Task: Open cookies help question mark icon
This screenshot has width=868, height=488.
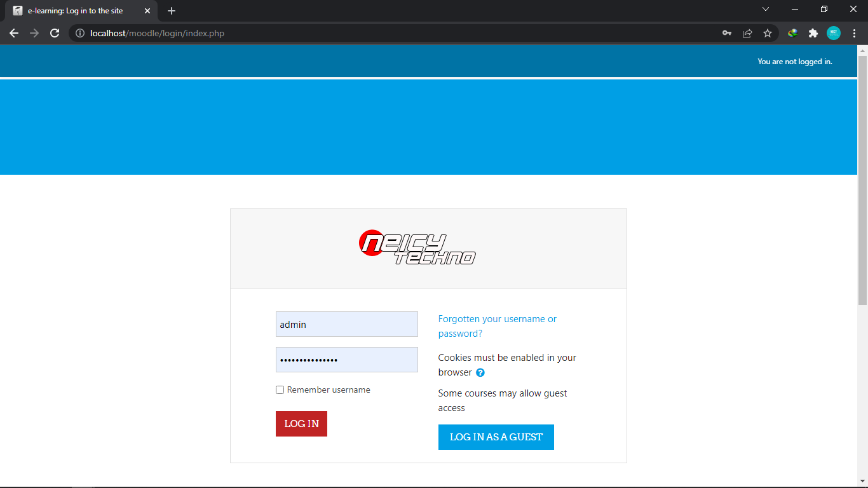Action: click(x=480, y=372)
